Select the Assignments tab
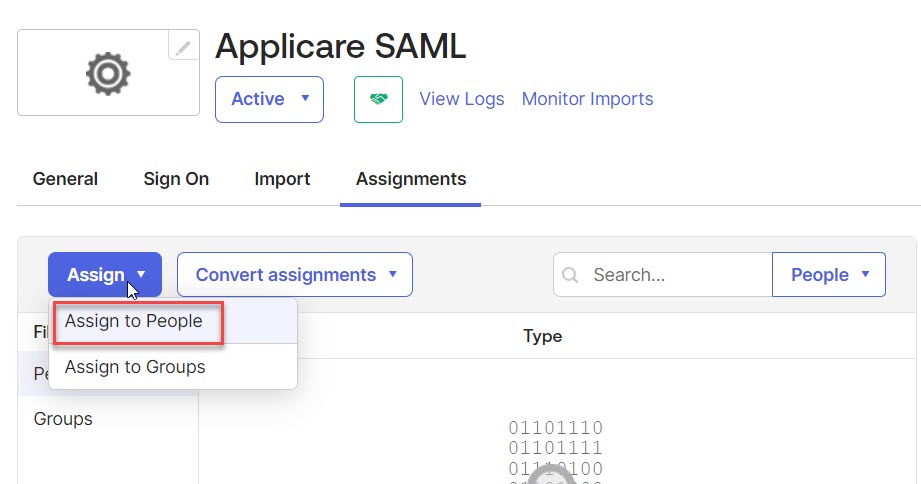921x484 pixels. [x=411, y=179]
